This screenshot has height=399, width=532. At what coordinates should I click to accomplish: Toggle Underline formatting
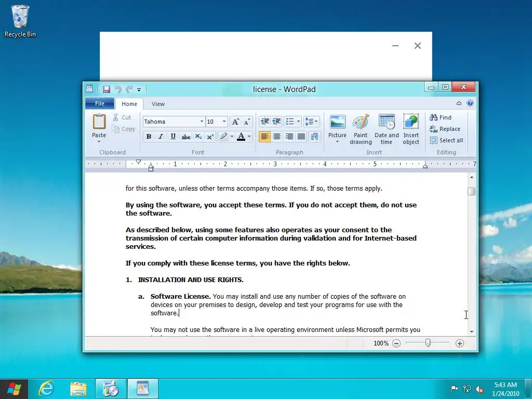tap(173, 137)
